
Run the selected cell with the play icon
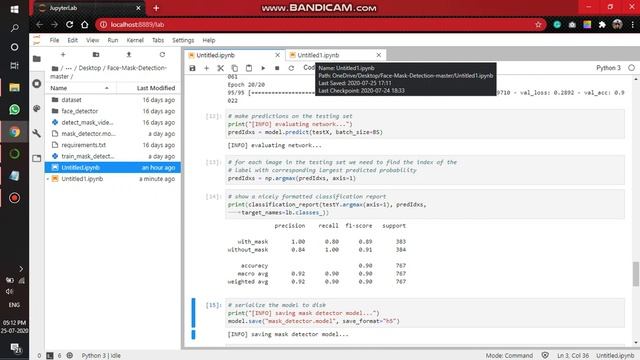pyautogui.click(x=263, y=68)
